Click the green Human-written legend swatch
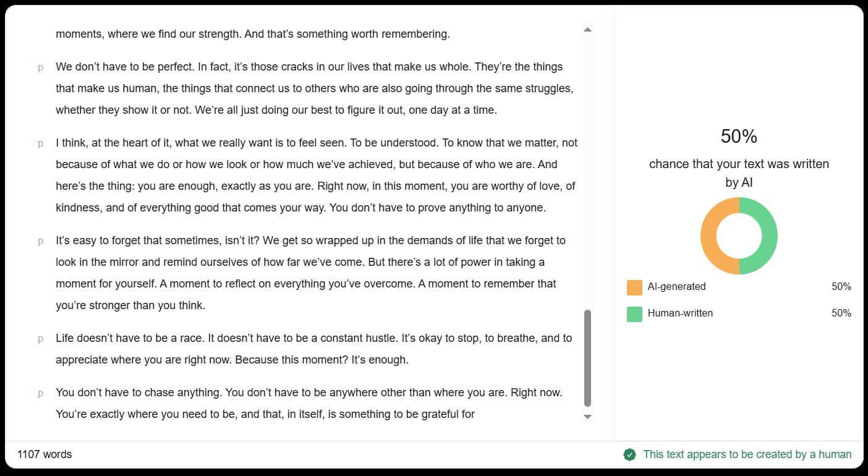 pyautogui.click(x=634, y=314)
